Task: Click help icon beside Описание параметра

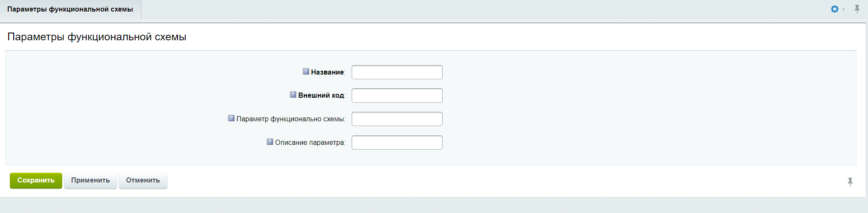Action: click(x=270, y=142)
